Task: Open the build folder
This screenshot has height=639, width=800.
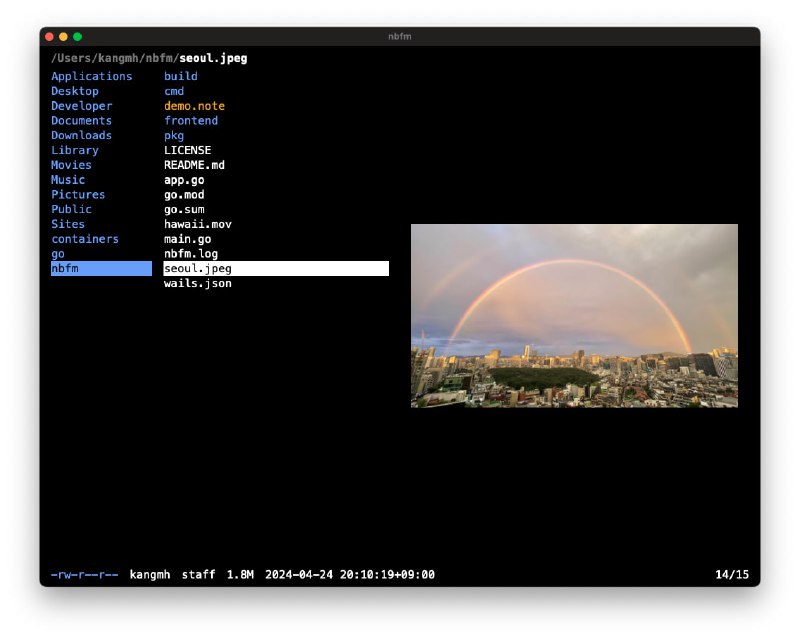Action: click(x=181, y=76)
